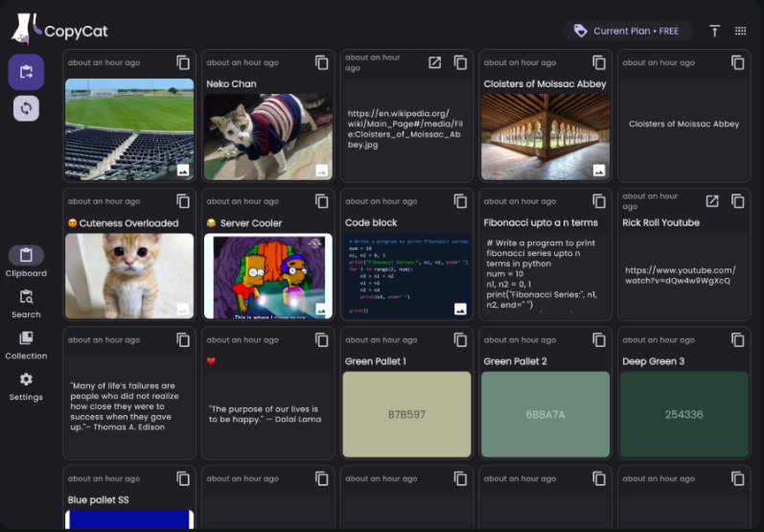The image size is (764, 532).
Task: Select the Thomas A. Edison quote text
Action: coord(125,406)
